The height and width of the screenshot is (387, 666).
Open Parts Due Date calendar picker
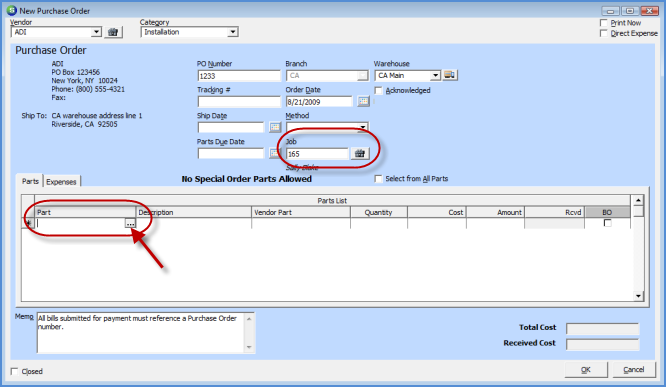click(274, 153)
